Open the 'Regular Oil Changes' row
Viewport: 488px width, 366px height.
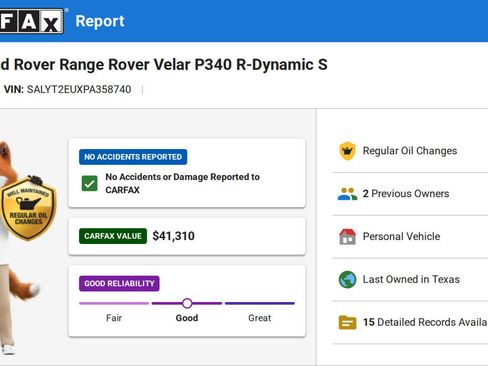point(410,151)
